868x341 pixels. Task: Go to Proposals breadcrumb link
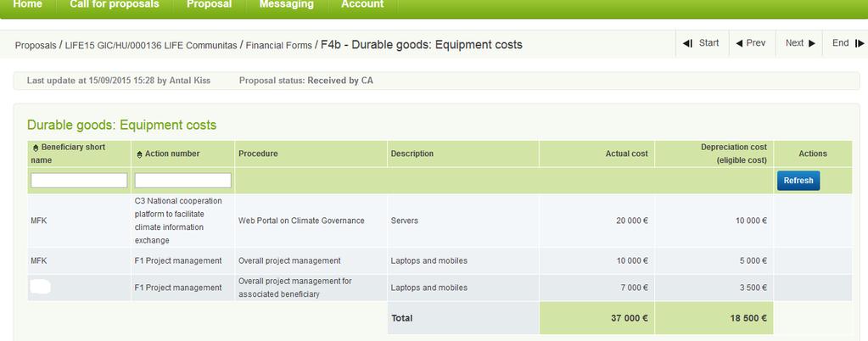[x=36, y=46]
